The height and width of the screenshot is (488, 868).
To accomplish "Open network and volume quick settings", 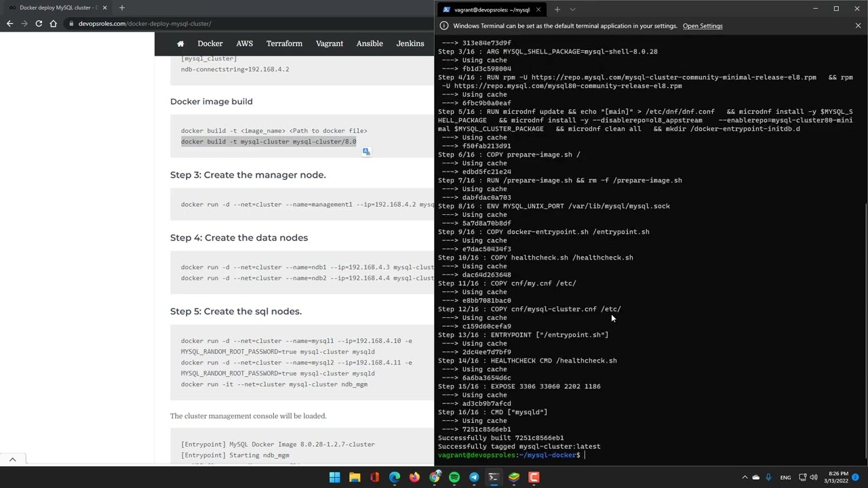I will point(808,477).
